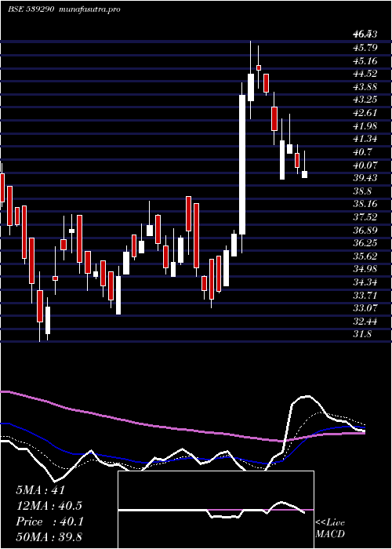The width and height of the screenshot is (392, 549).
Task: Click the 43.25 price level label
Action: [x=365, y=100]
